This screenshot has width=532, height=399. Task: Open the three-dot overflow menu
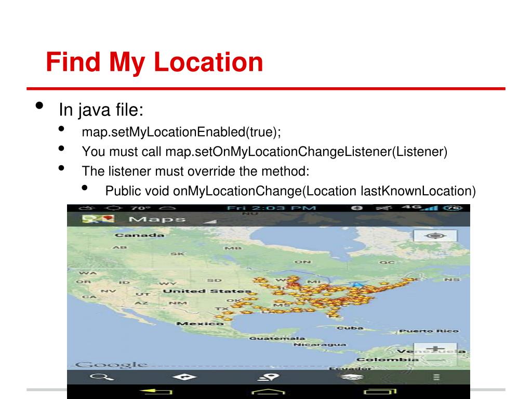pyautogui.click(x=436, y=377)
